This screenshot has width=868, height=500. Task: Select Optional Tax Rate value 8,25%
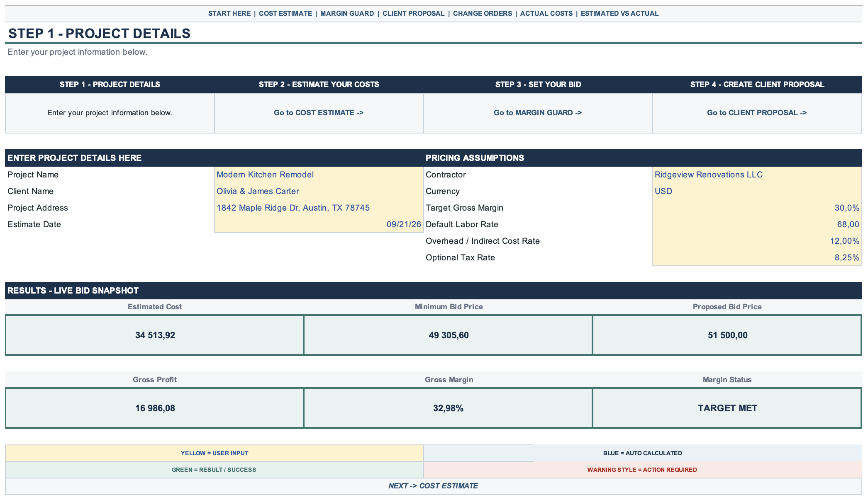click(x=757, y=257)
